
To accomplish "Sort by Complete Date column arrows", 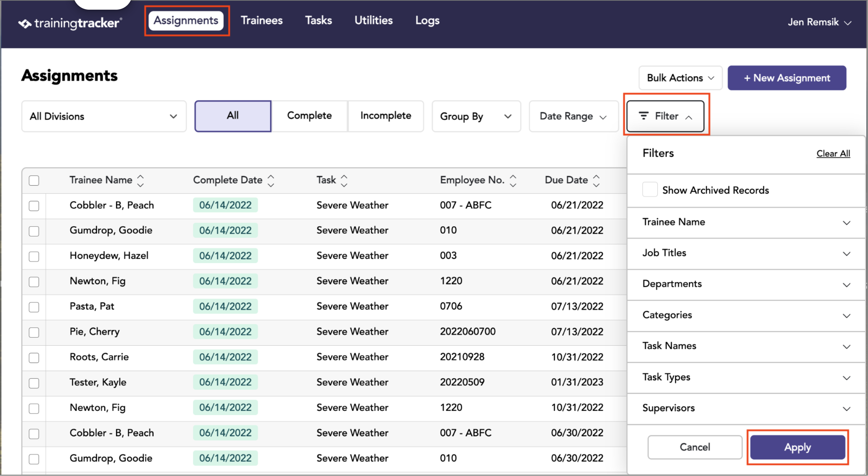I will (x=271, y=181).
